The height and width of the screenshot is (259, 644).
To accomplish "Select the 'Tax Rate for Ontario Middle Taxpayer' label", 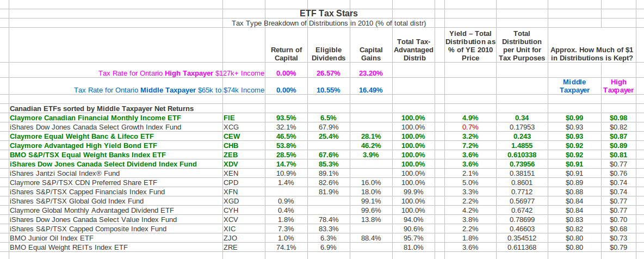I will (x=169, y=90).
